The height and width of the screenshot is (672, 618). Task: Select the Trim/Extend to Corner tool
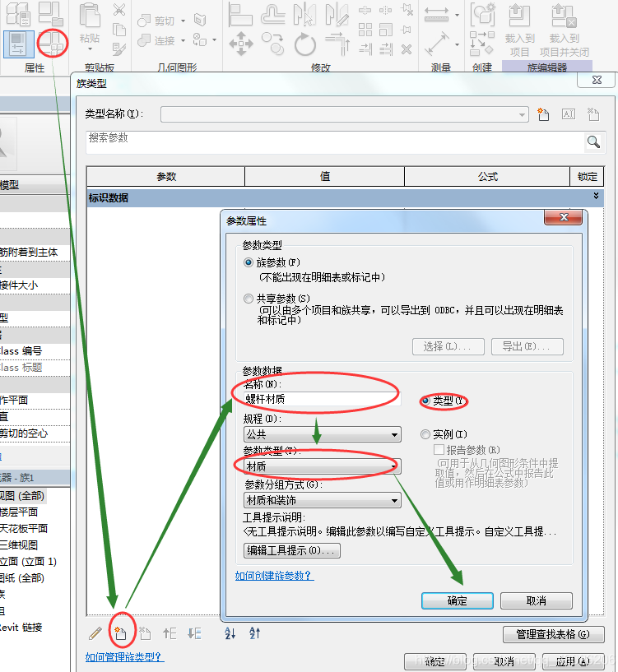[x=337, y=44]
